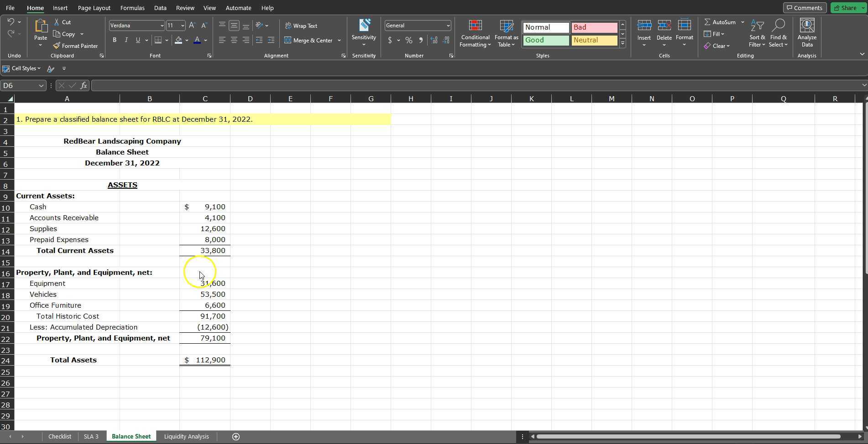The width and height of the screenshot is (868, 444).
Task: Click Merge & Center button
Action: (x=309, y=40)
